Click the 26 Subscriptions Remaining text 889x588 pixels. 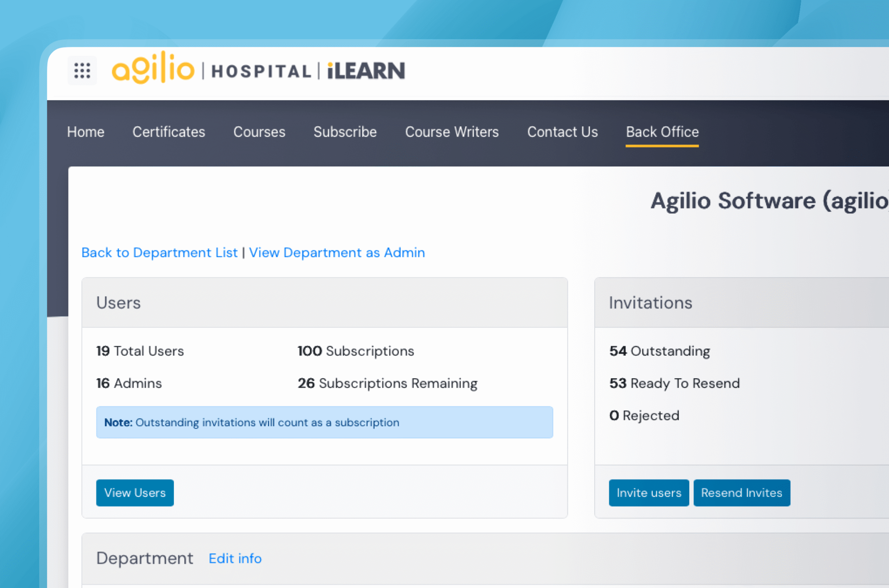point(388,383)
